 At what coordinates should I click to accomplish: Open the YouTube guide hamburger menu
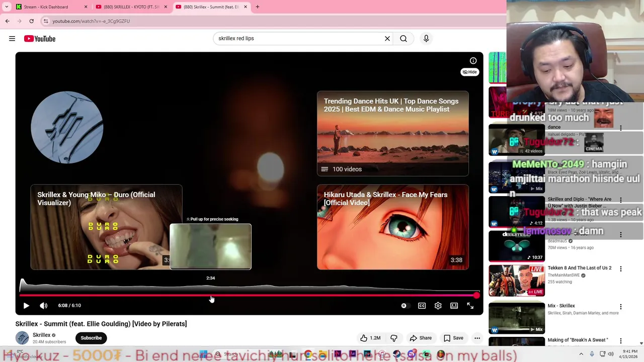[12, 39]
